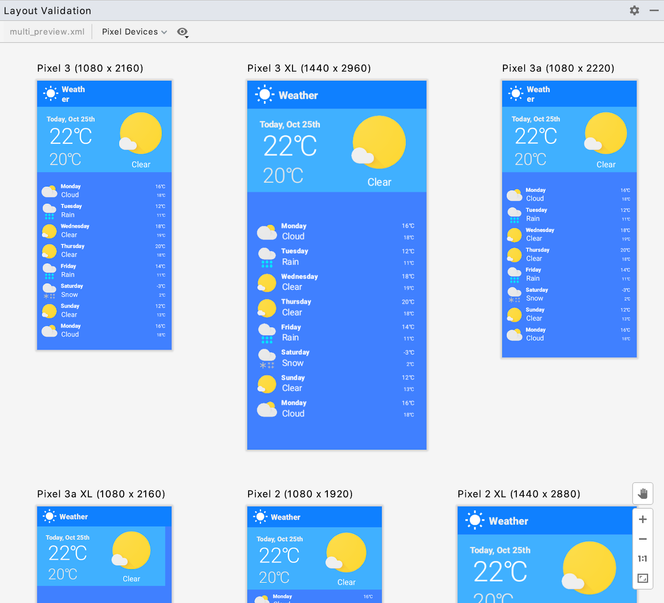Click the Pixel 3a (1080 x 2220) label
This screenshot has height=603, width=664.
[x=558, y=69]
